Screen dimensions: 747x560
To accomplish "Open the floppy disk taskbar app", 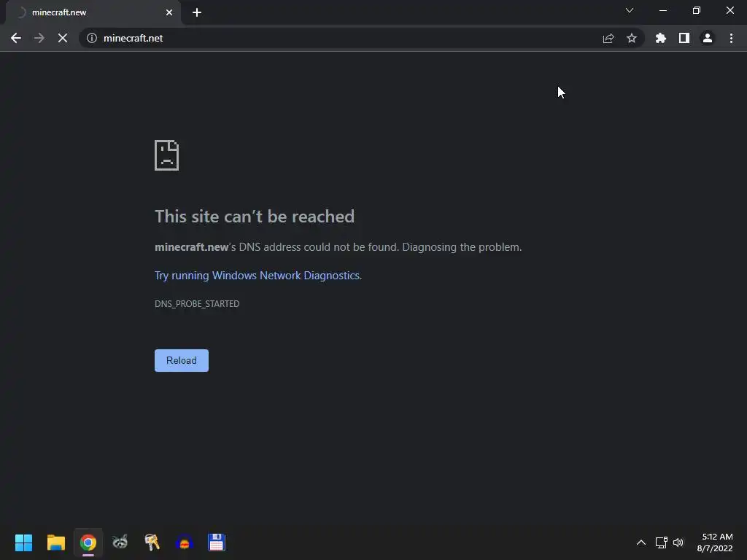I will coord(216,542).
